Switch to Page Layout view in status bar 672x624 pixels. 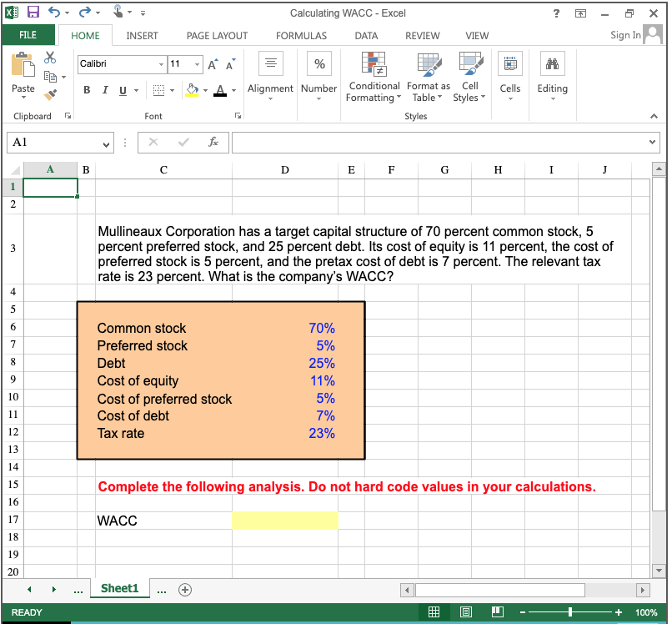pyautogui.click(x=465, y=611)
